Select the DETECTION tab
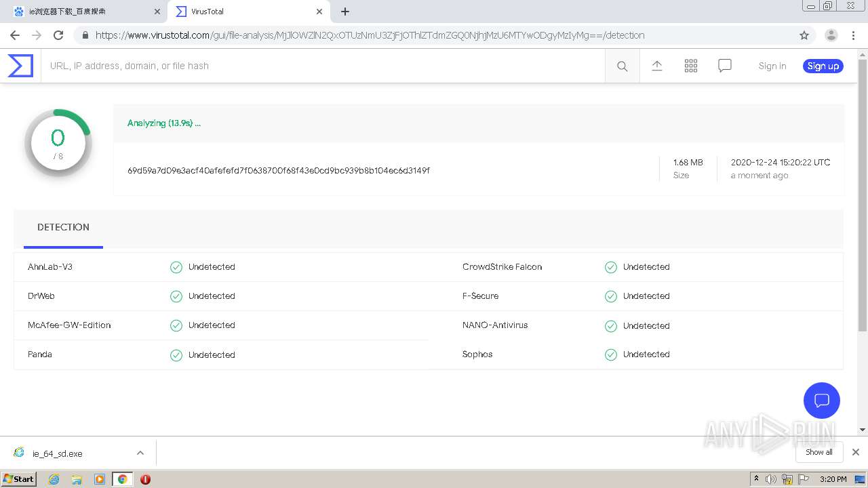The height and width of the screenshot is (488, 868). pos(63,228)
